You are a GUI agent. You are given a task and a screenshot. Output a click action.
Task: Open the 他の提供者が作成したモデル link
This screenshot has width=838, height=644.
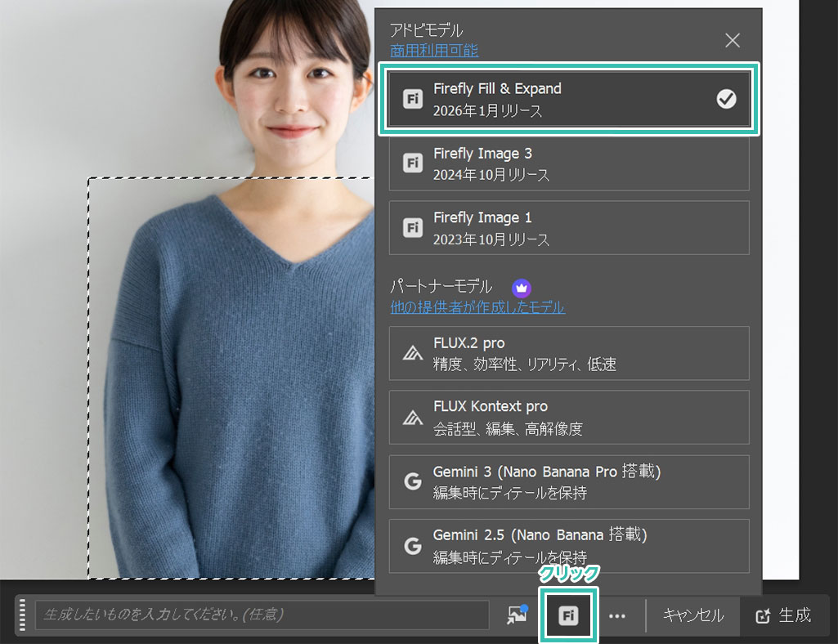(x=477, y=307)
